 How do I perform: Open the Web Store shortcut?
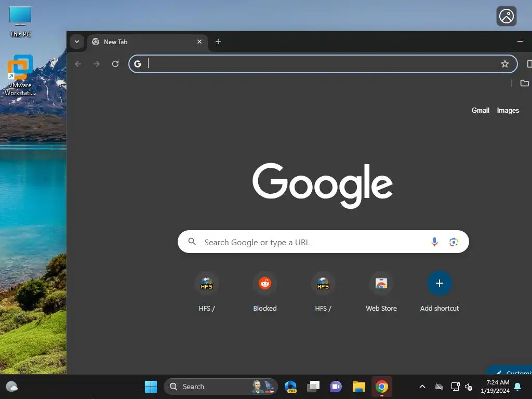(381, 292)
